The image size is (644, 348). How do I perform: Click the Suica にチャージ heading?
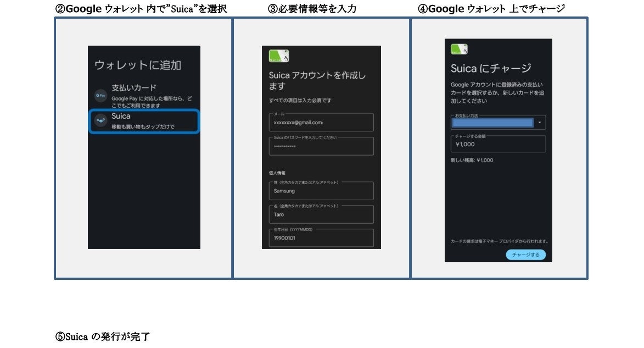click(x=491, y=68)
